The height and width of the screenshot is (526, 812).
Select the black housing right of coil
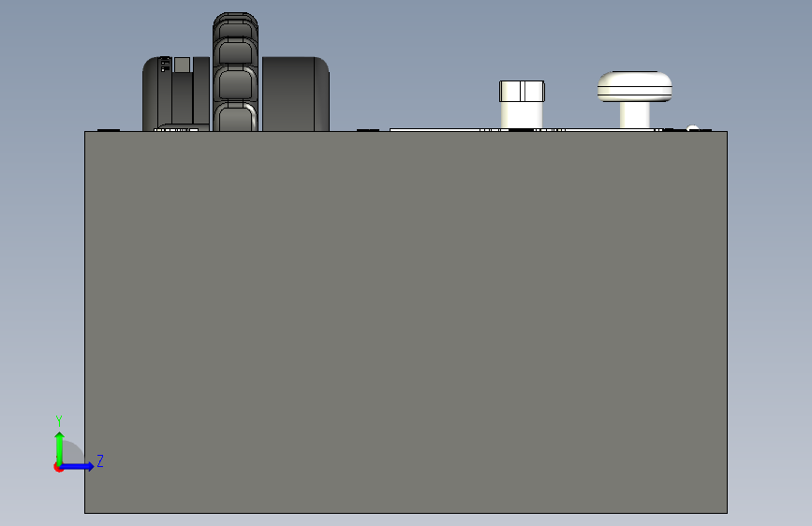[x=296, y=94]
